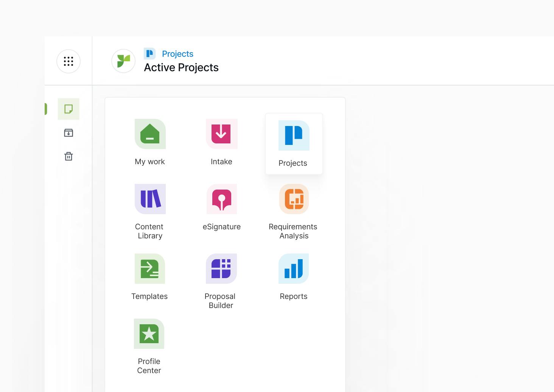Open the My work app icon
This screenshot has width=554, height=392.
pyautogui.click(x=150, y=134)
